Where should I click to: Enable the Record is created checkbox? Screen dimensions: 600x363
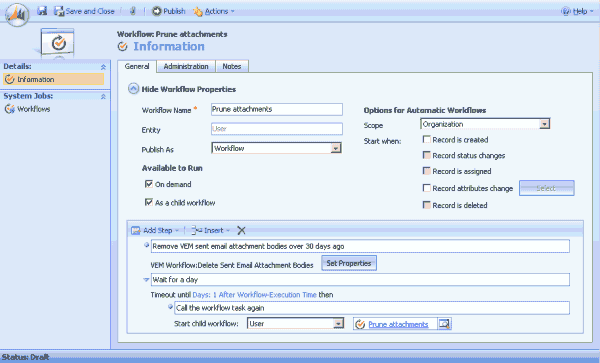[x=427, y=139]
